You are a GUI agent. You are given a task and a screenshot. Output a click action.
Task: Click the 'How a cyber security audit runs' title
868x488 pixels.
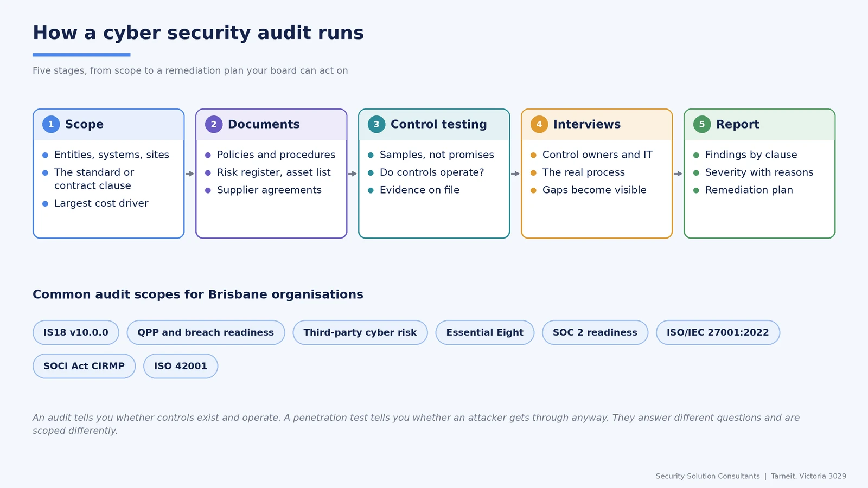click(198, 33)
